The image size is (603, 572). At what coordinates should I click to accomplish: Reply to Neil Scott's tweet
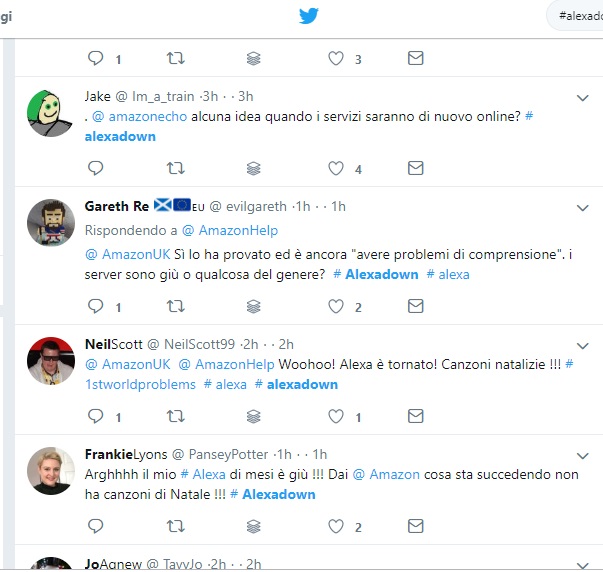tap(95, 416)
